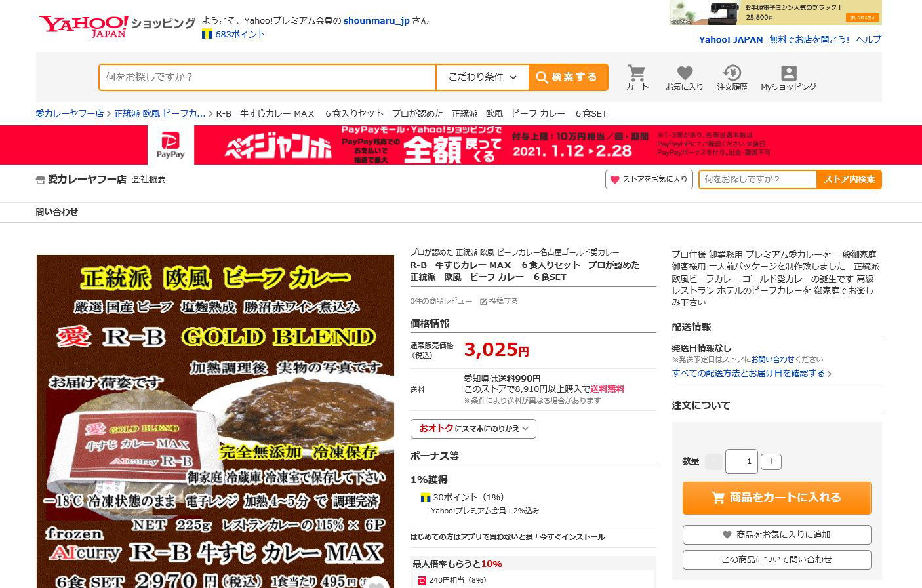Expand the こだわり条件 dropdown

[x=482, y=77]
